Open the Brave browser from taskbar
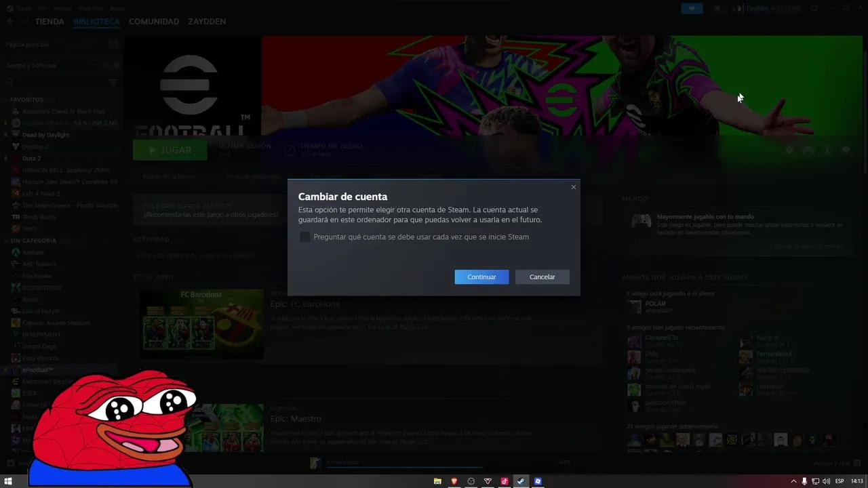 [454, 481]
